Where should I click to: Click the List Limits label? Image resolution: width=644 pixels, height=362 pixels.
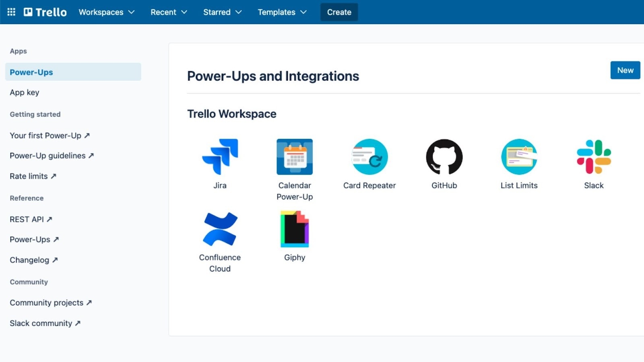coord(519,185)
